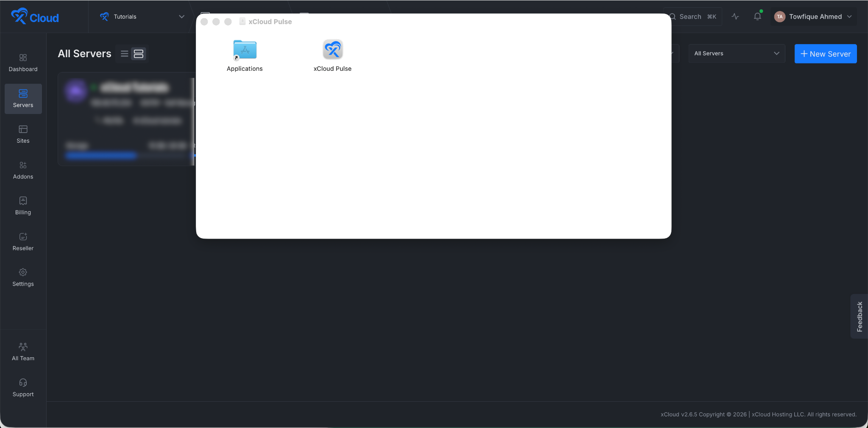The width and height of the screenshot is (868, 428).
Task: Open Addons in the sidebar
Action: [23, 170]
